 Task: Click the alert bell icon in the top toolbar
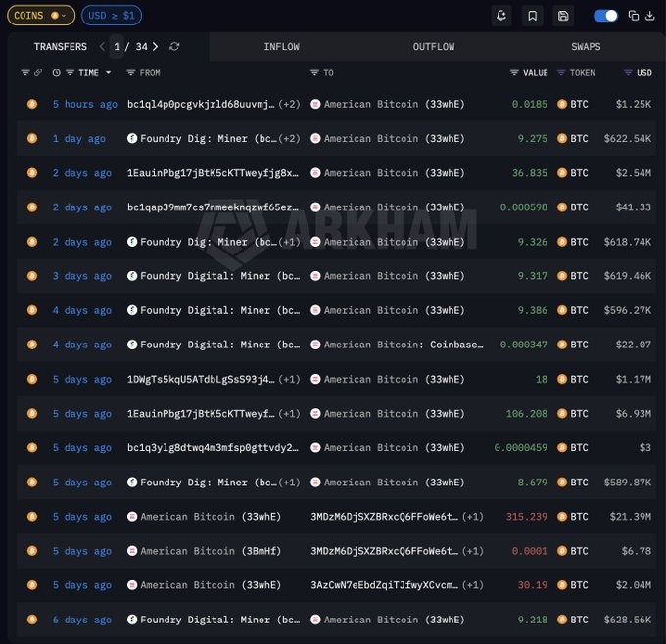click(x=502, y=16)
